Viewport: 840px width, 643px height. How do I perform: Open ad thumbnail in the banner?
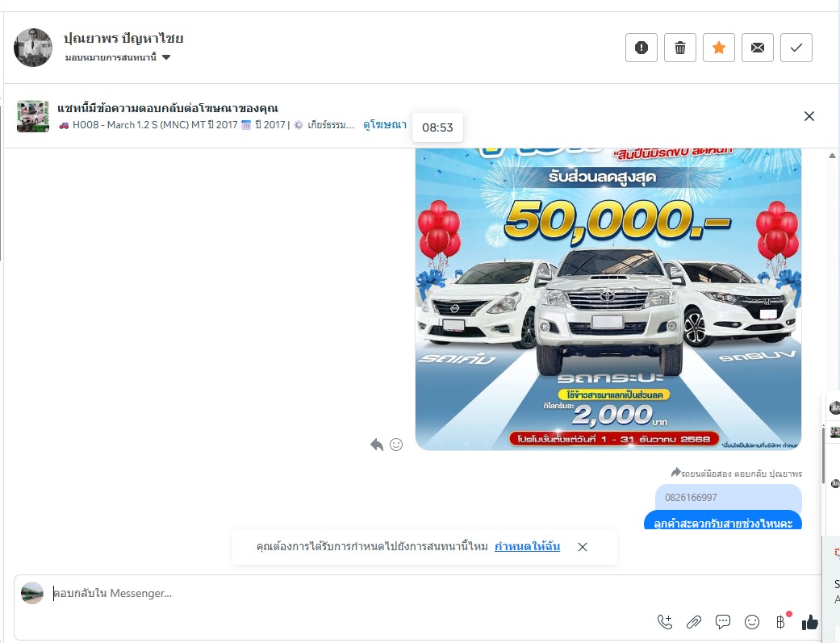pos(32,115)
